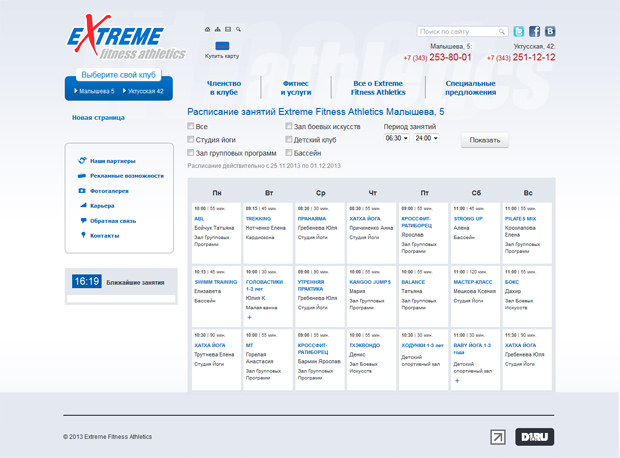Viewport: 620px width, 458px height.
Task: Open the Контакты link
Action: [x=105, y=235]
